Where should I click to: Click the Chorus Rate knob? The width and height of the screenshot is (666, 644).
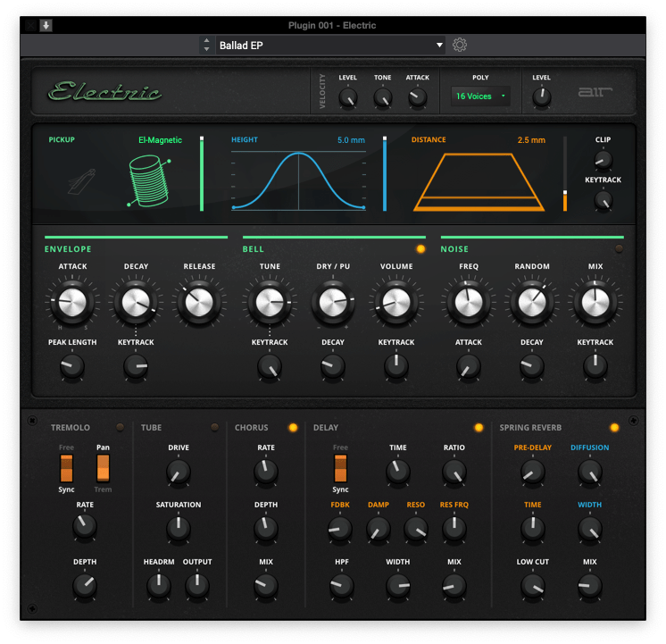click(266, 472)
